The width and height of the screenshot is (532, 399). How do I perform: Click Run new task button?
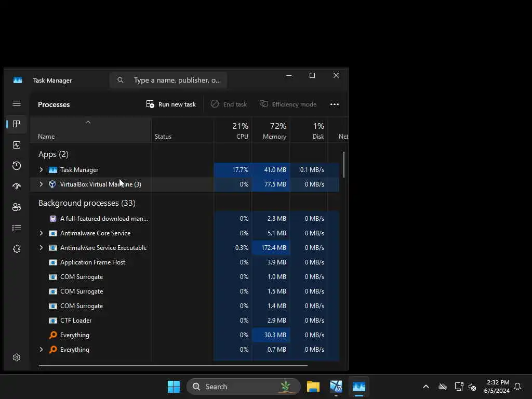(171, 104)
